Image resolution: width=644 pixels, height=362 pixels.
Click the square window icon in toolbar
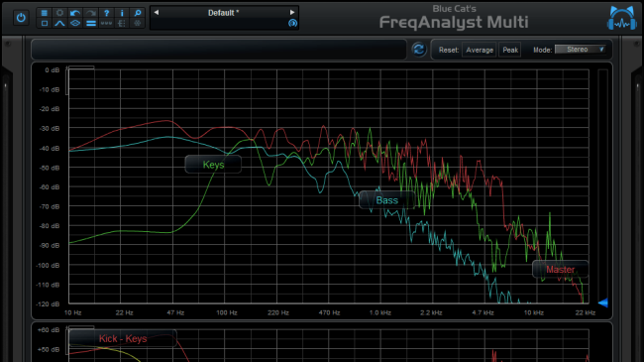coord(45,24)
